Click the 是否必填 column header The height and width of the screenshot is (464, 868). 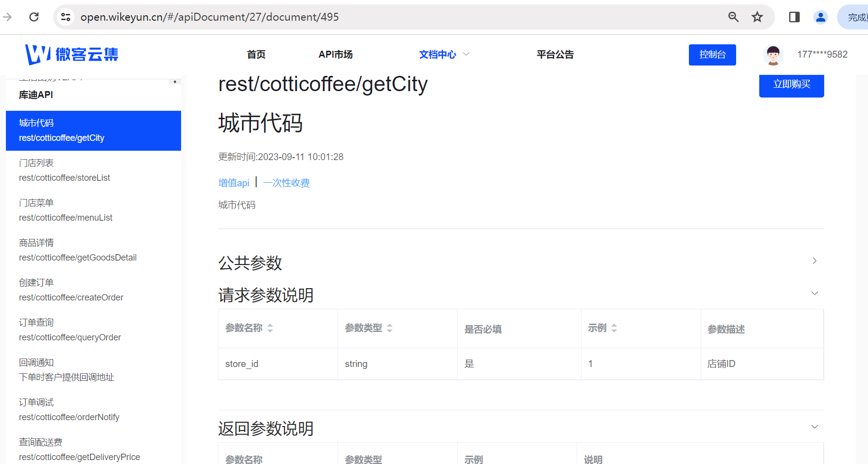coord(483,329)
